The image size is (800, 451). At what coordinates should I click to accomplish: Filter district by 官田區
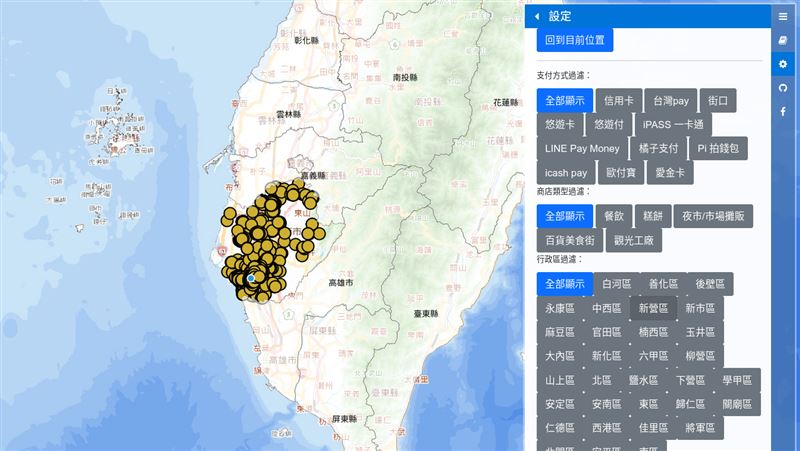click(x=607, y=332)
